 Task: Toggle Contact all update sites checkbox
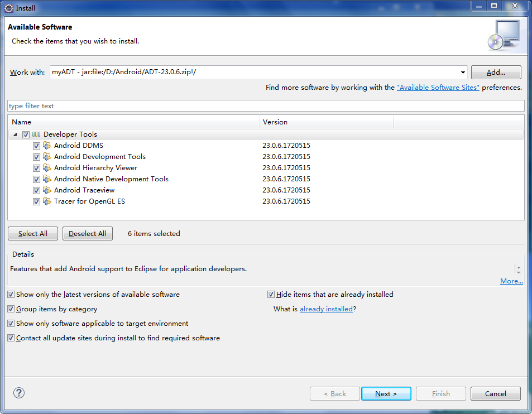point(11,338)
